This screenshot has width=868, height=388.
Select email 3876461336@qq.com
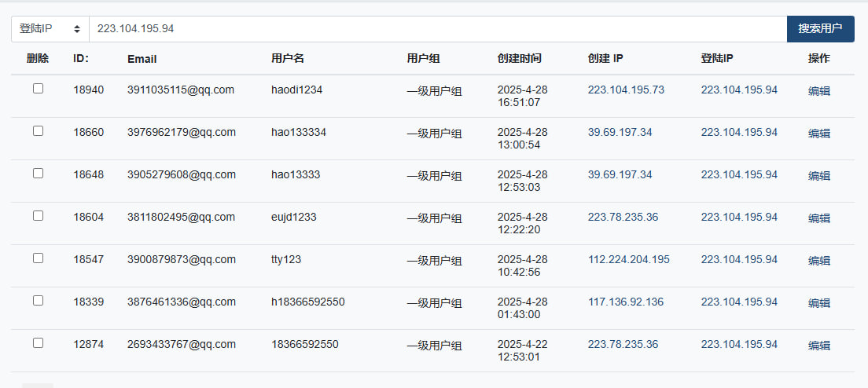182,302
